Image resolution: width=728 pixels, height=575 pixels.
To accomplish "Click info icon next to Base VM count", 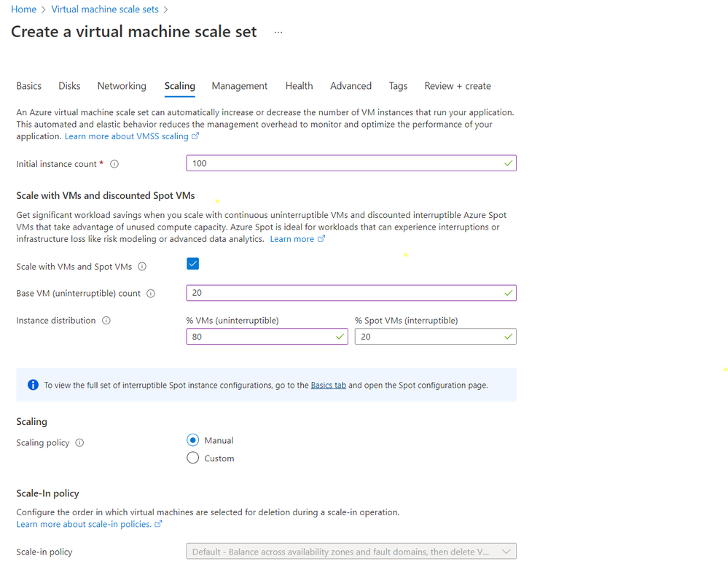I will [x=151, y=294].
